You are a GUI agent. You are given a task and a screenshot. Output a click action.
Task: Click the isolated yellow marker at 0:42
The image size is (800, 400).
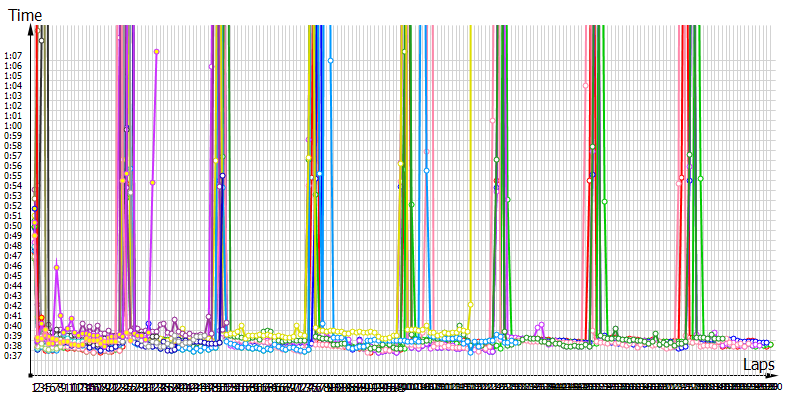tap(470, 304)
